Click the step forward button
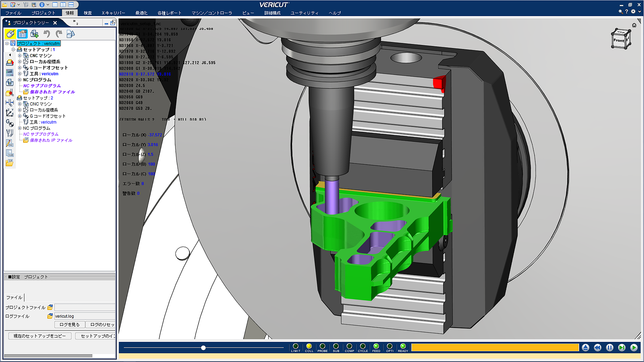This screenshot has height=362, width=644. pos(622,348)
